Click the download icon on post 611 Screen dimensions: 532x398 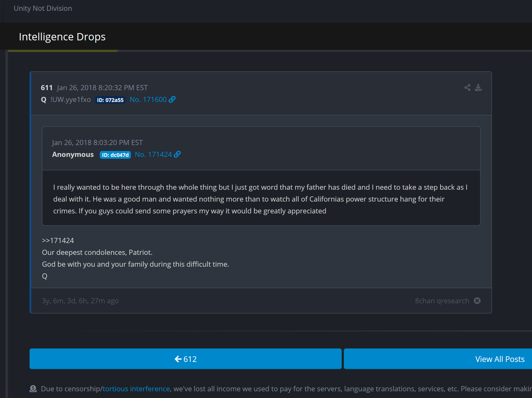coord(478,88)
